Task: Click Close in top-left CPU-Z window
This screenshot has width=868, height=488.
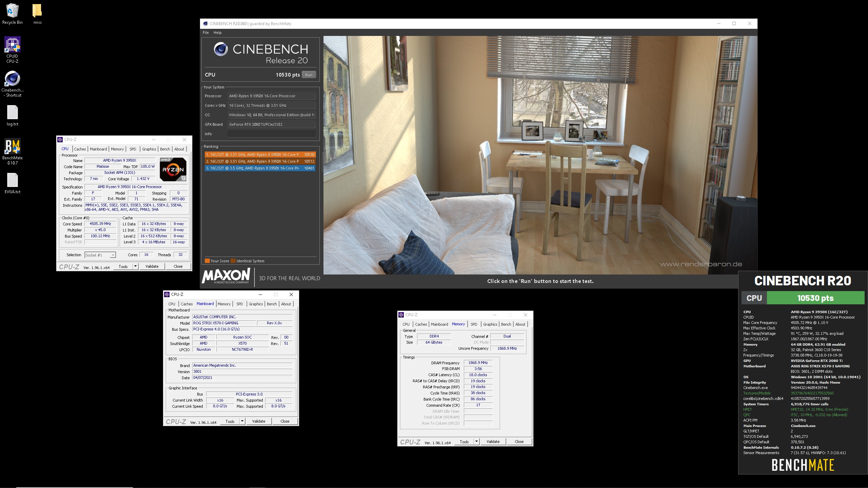Action: coord(178,266)
